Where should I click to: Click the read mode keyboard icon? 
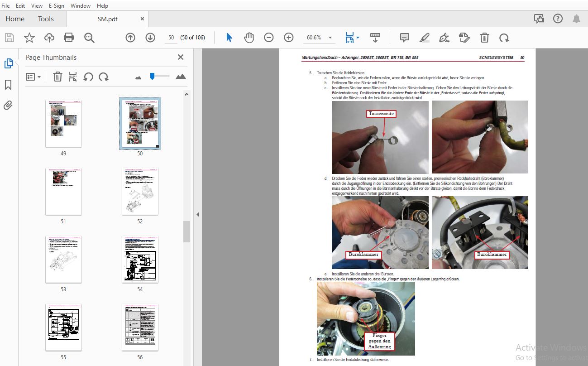click(375, 37)
